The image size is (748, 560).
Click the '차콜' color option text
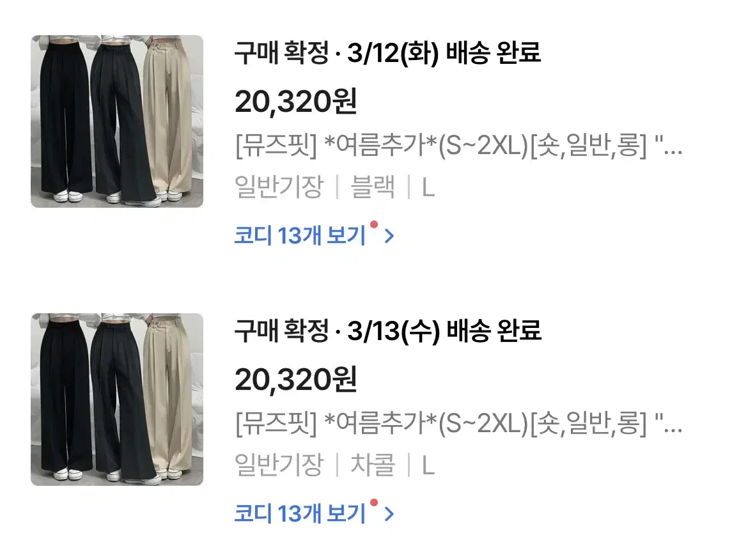pyautogui.click(x=373, y=465)
